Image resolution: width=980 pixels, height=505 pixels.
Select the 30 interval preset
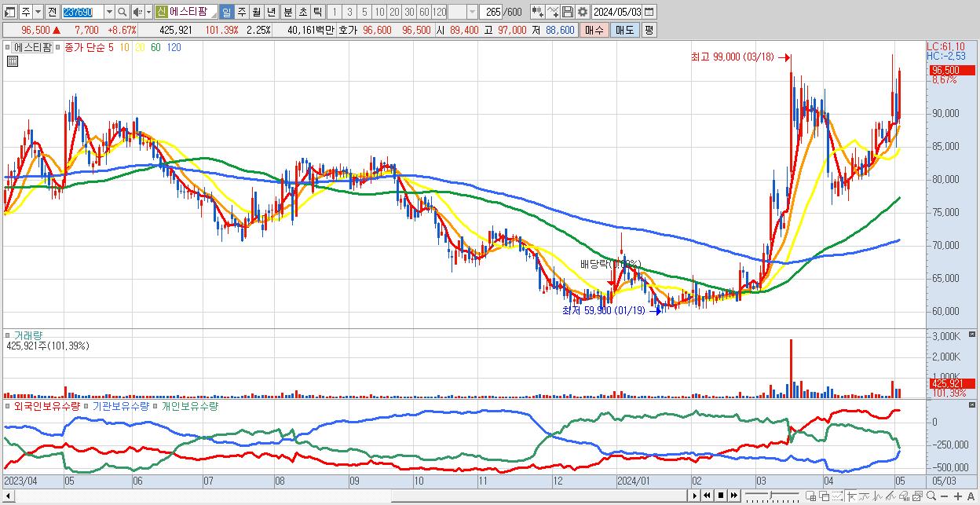click(x=409, y=12)
